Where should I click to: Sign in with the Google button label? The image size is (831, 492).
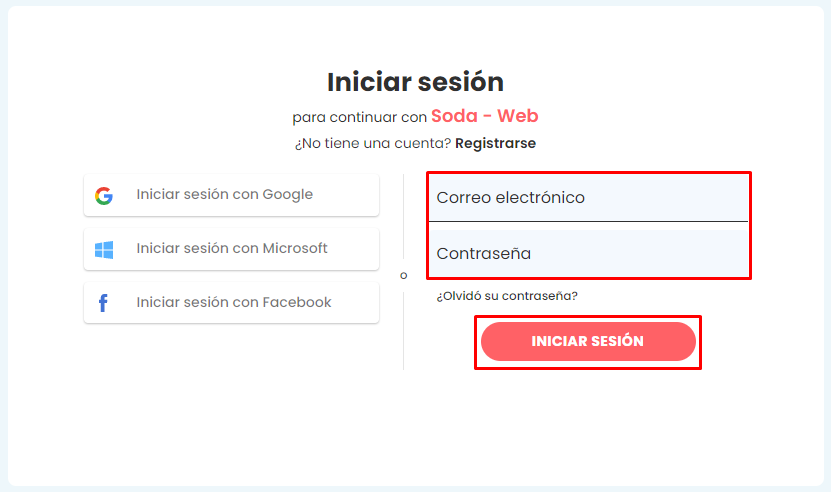click(x=224, y=195)
